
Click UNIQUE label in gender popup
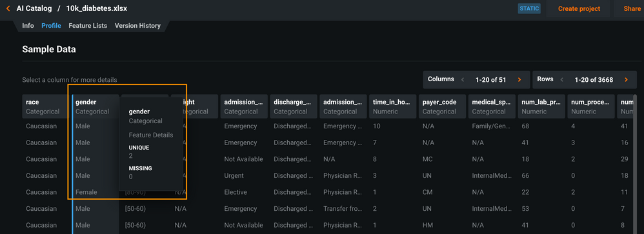(x=139, y=148)
